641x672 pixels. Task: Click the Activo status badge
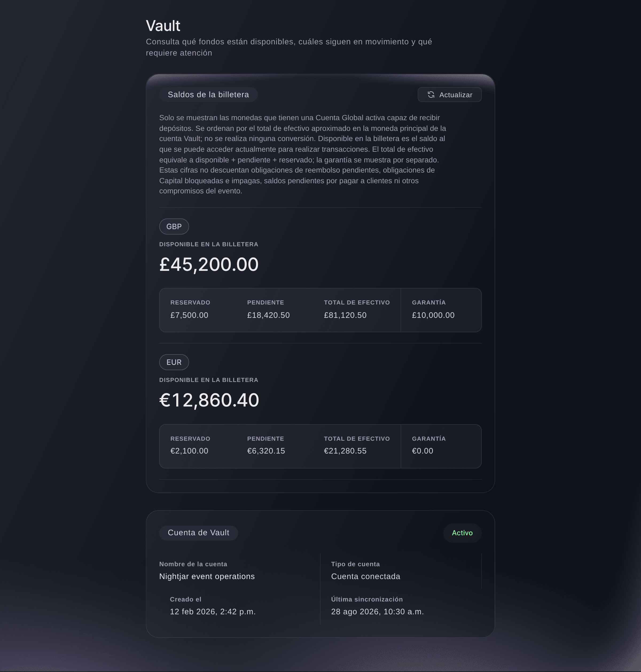[462, 533]
